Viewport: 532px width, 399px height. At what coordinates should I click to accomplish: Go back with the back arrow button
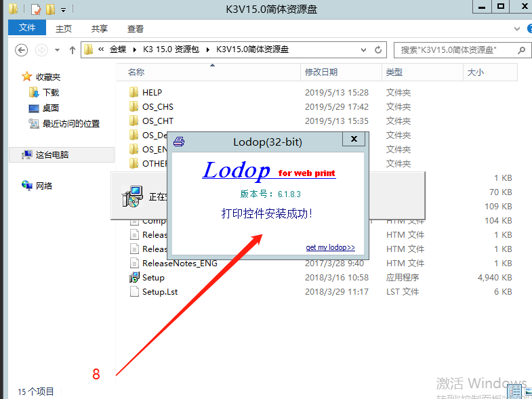(22, 50)
